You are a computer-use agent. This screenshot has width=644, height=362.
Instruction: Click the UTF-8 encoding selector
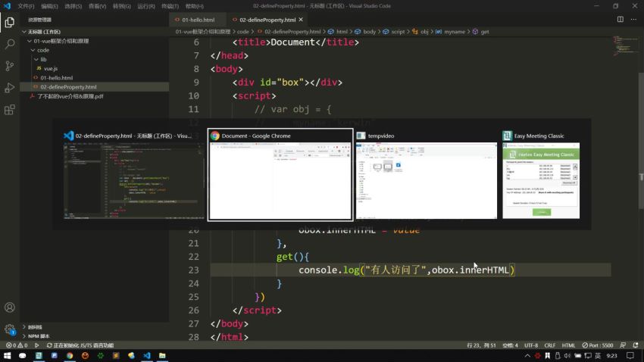[x=531, y=345]
